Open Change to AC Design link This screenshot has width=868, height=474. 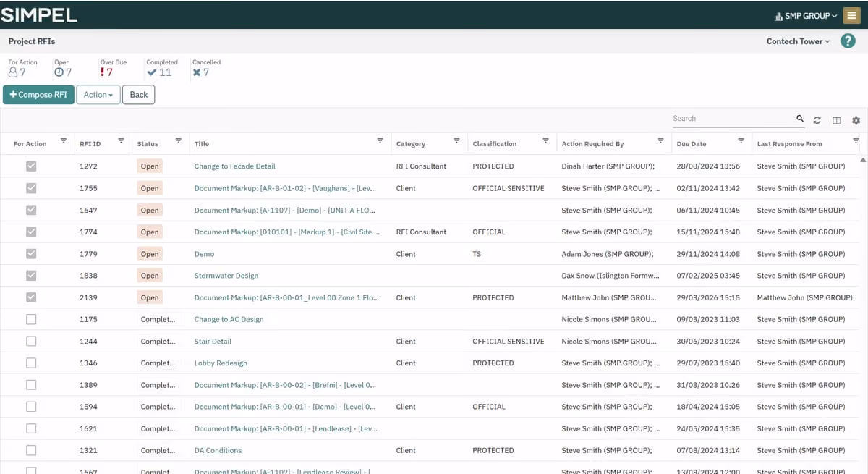point(229,319)
